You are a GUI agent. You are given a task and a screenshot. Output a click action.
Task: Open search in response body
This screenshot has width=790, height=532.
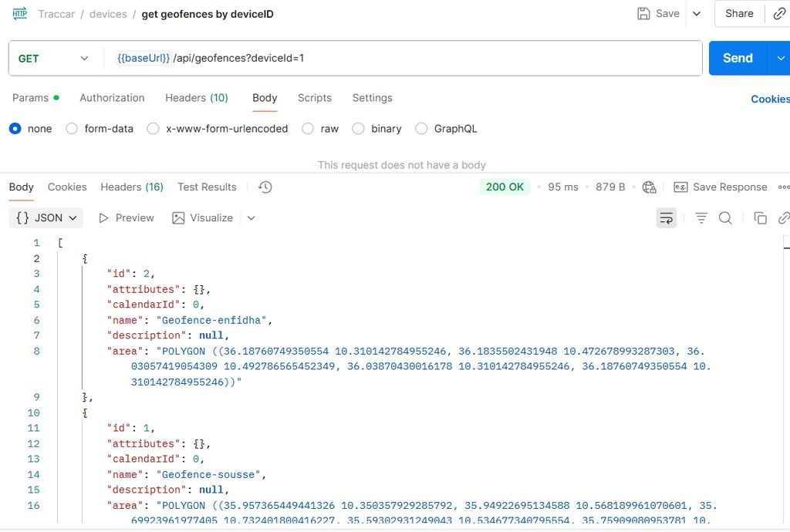click(725, 218)
